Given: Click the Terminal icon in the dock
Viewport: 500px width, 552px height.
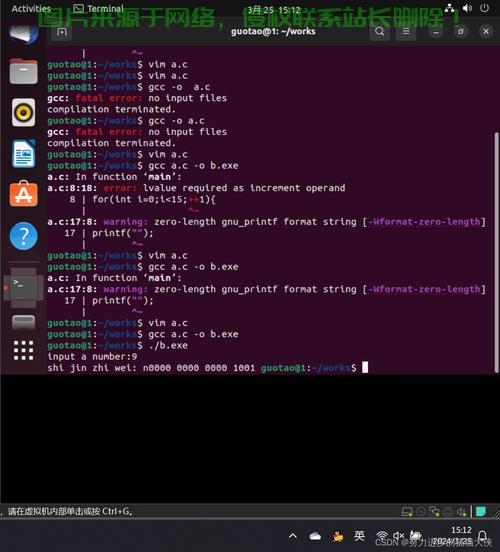Looking at the screenshot, I should click(x=23, y=288).
